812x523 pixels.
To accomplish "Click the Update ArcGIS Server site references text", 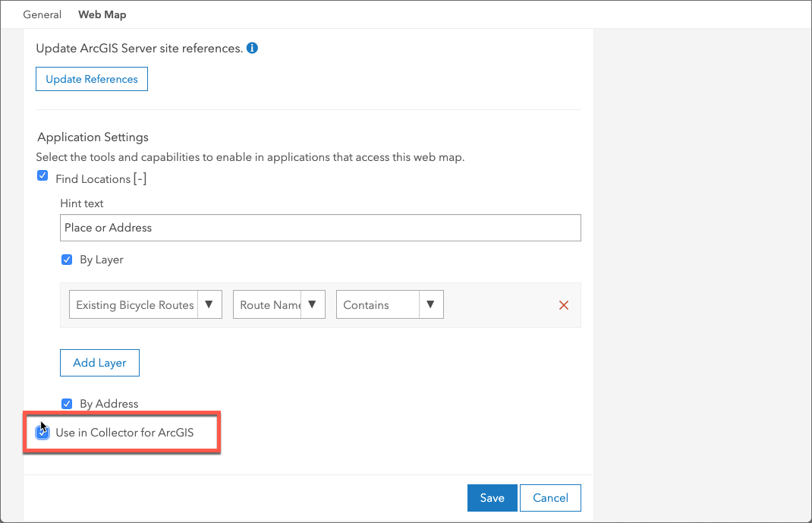I will coord(140,48).
